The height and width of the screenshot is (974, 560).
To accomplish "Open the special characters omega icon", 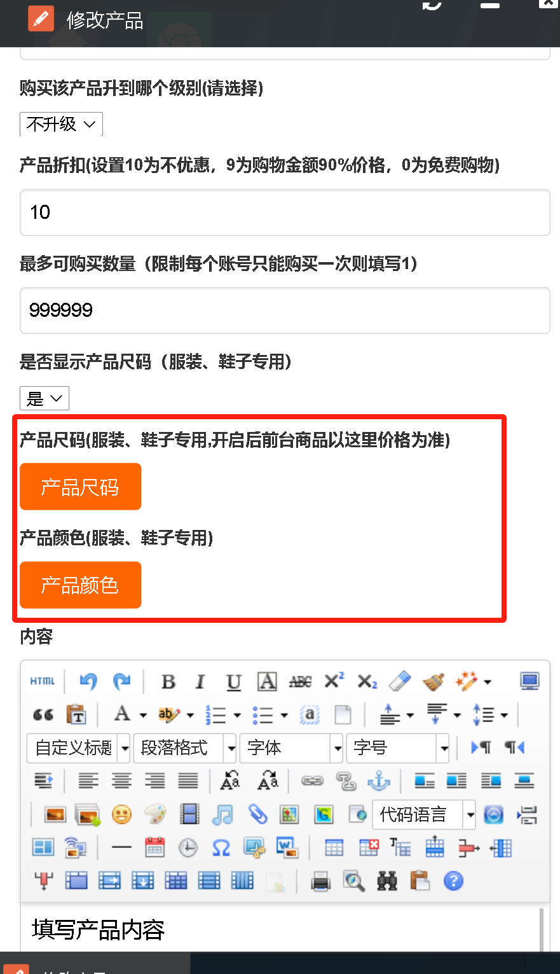I will pyautogui.click(x=221, y=847).
